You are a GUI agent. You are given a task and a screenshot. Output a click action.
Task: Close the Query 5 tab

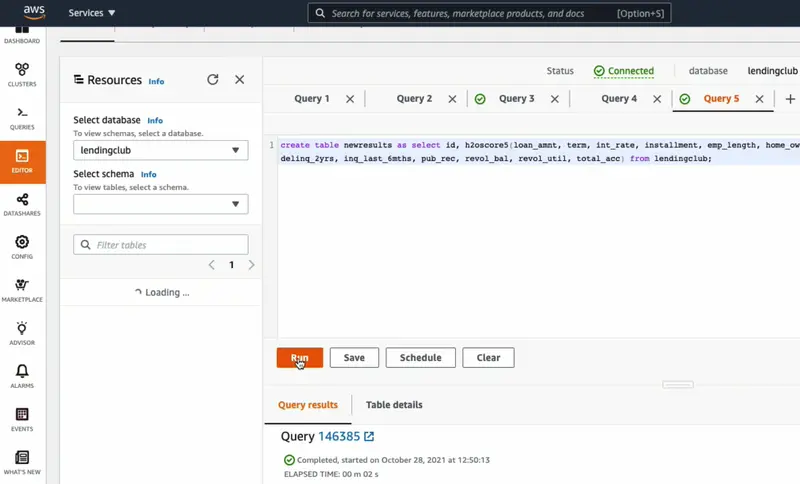point(760,99)
